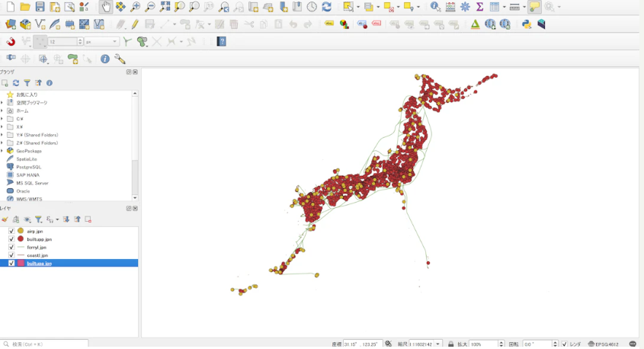This screenshot has width=644, height=349.
Task: Open the Identify Features tool
Action: click(x=435, y=7)
